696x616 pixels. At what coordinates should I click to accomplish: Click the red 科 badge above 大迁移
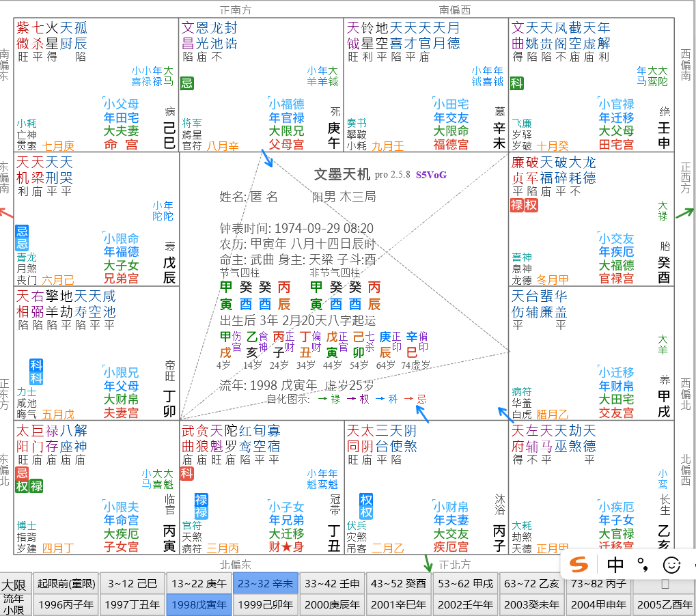[186, 474]
